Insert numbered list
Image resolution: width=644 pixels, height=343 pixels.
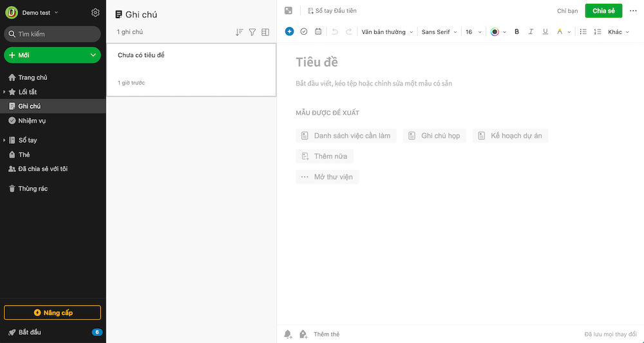point(598,32)
